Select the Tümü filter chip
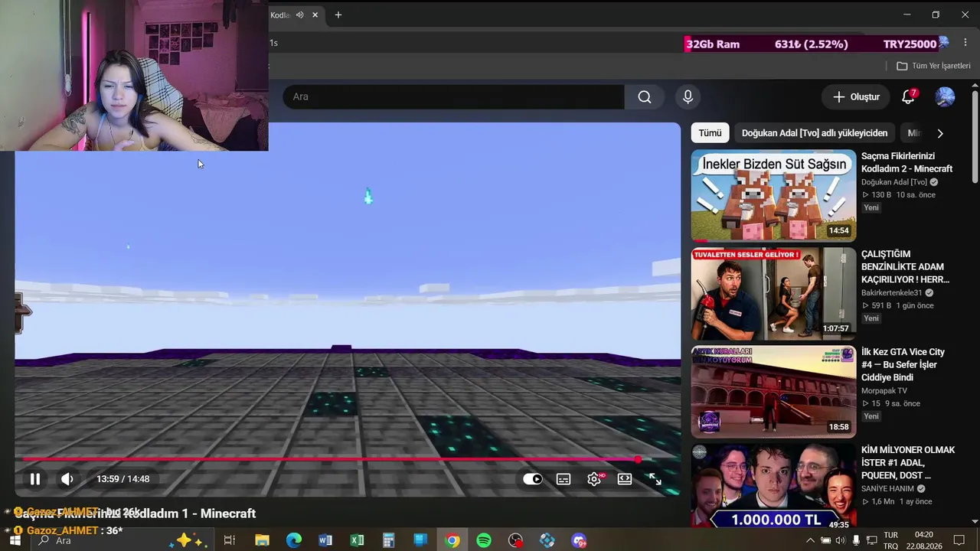The height and width of the screenshot is (551, 980). click(710, 133)
